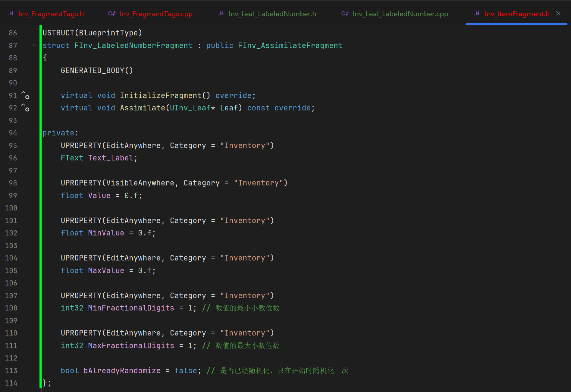Click the FInv_AssimilateFragment base class name
Image resolution: width=571 pixels, height=392 pixels.
coord(290,45)
